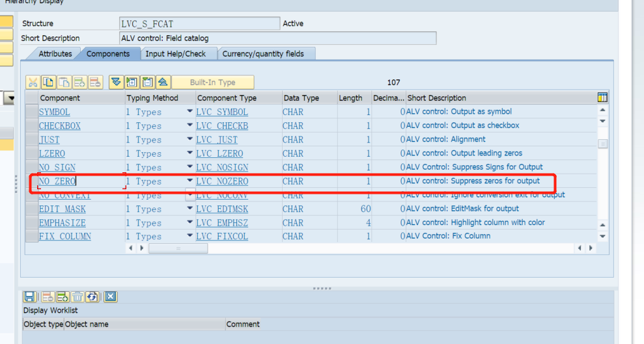Image resolution: width=644 pixels, height=344 pixels.
Task: Click the Collapse Substructure minus icon
Action: click(147, 83)
